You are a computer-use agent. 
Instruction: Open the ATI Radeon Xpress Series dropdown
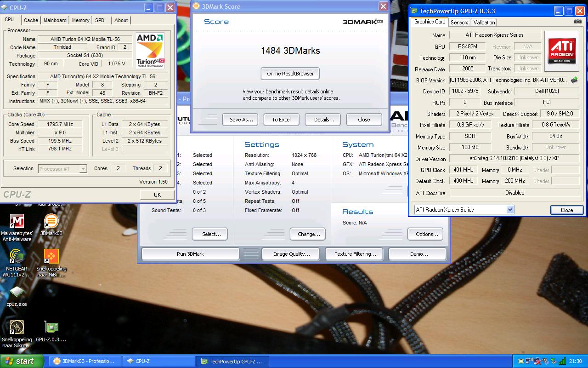(510, 210)
